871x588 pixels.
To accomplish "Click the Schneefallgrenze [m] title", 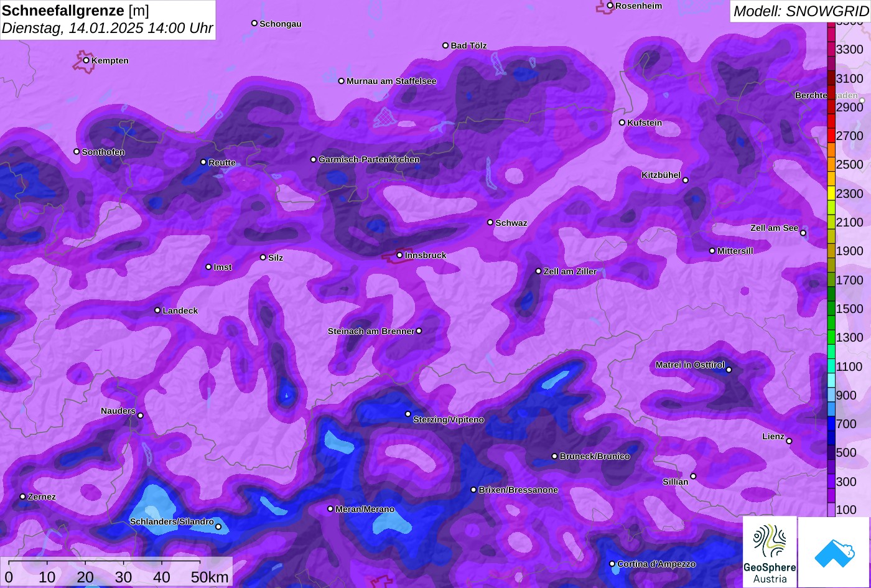I will 75,11.
